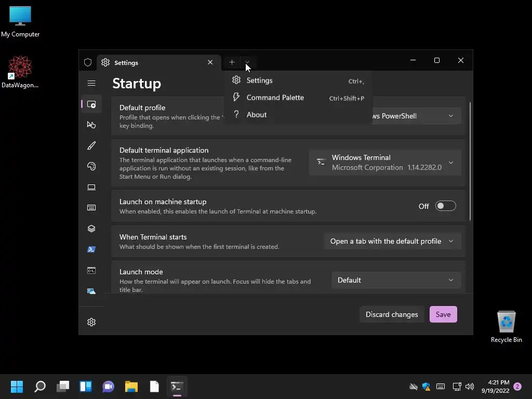Screen dimensions: 532x399
Task: Click the network tray icon
Action: [457, 387]
